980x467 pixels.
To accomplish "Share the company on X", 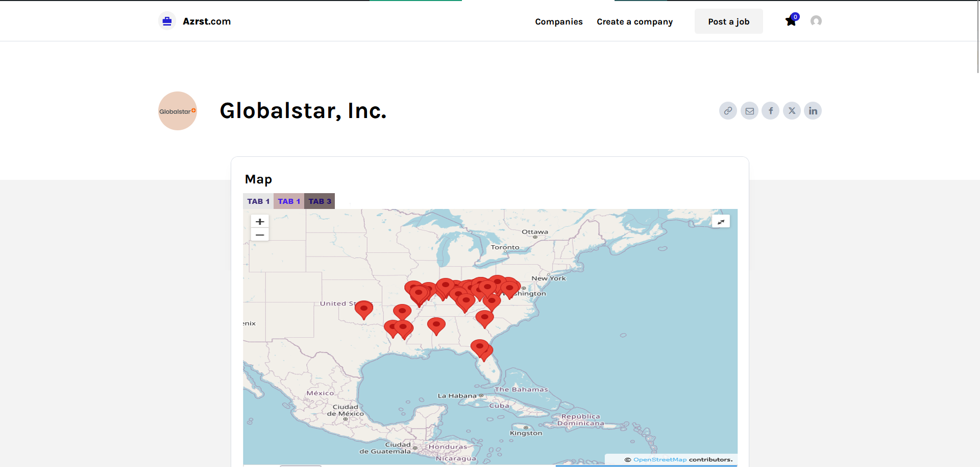I will pyautogui.click(x=792, y=111).
